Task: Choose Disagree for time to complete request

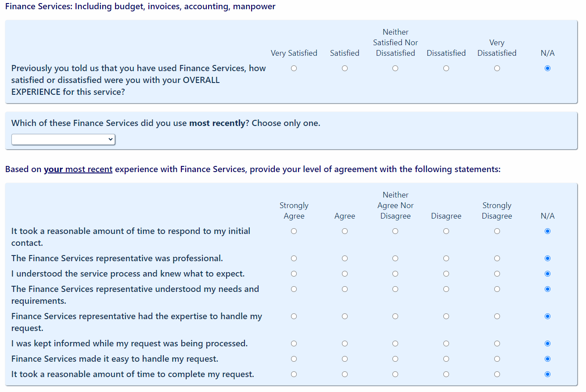Action: tap(446, 374)
